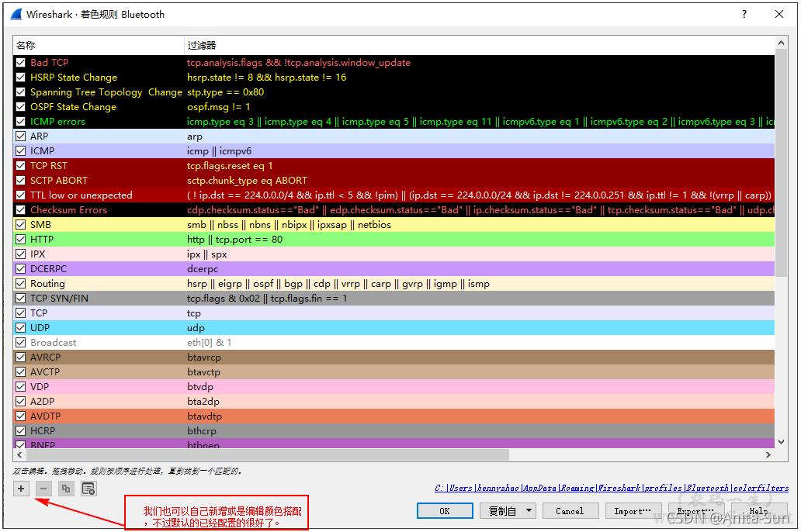This screenshot has width=801, height=532.
Task: Select the VDP rule name
Action: (40, 386)
